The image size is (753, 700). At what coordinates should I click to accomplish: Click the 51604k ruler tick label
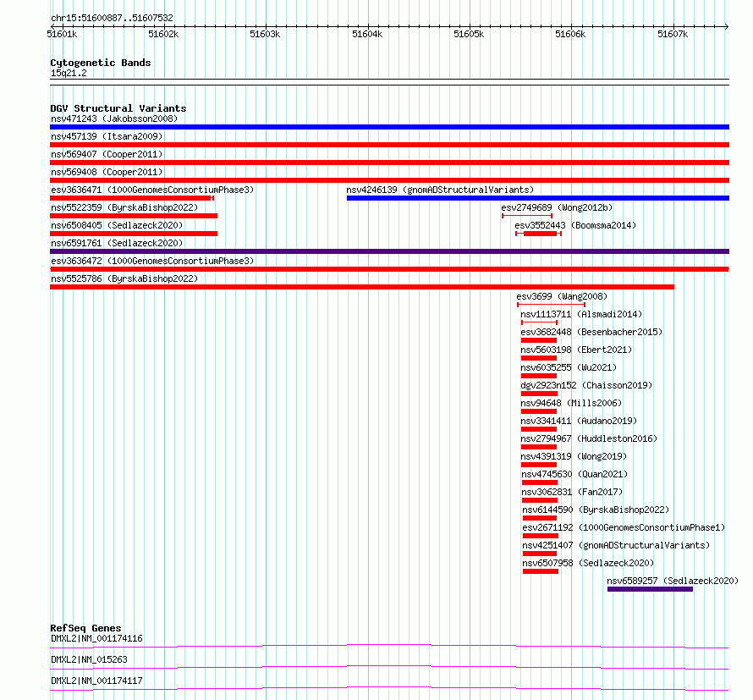[x=367, y=34]
